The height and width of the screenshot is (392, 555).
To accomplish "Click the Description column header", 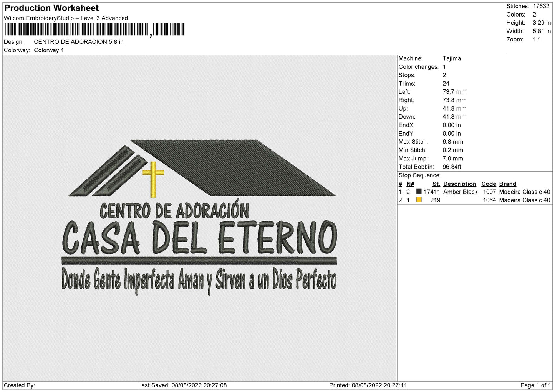I will 460,184.
